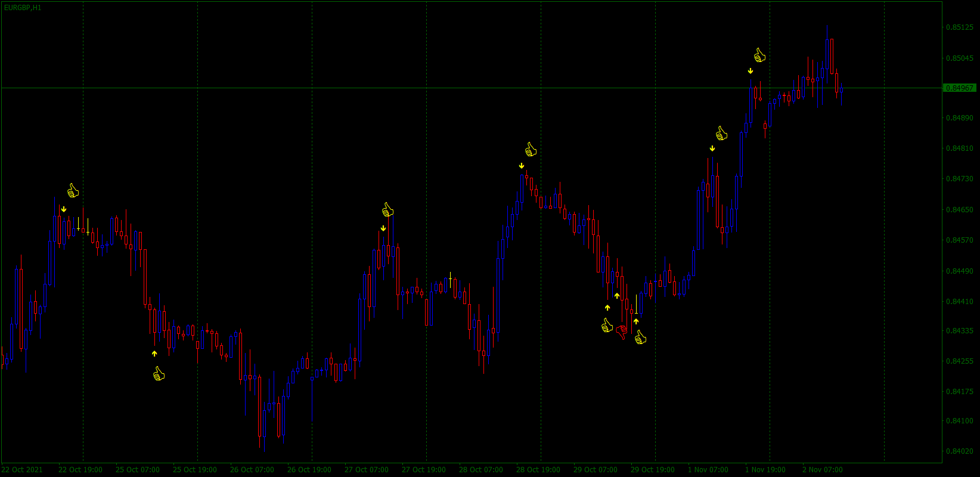Screen dimensions: 980x477
Task: Click the thumbs-up icon above the 27 Oct 07:00 peak
Action: 387,210
